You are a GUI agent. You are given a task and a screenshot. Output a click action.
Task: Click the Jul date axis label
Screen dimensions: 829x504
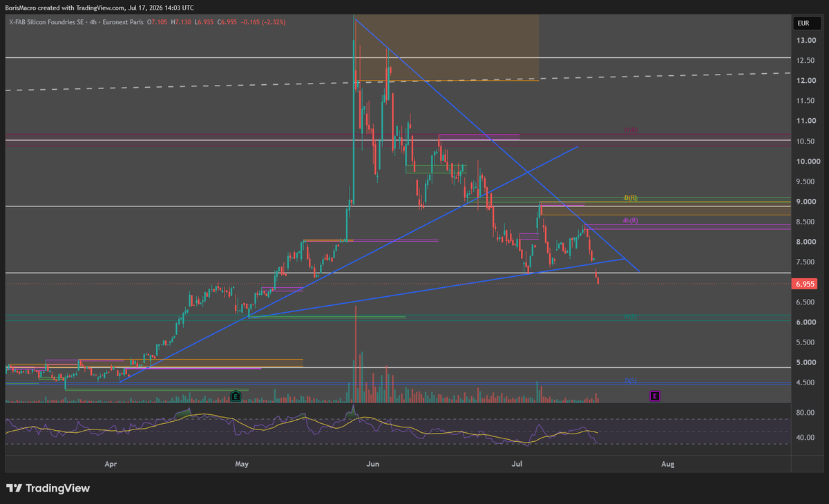518,465
